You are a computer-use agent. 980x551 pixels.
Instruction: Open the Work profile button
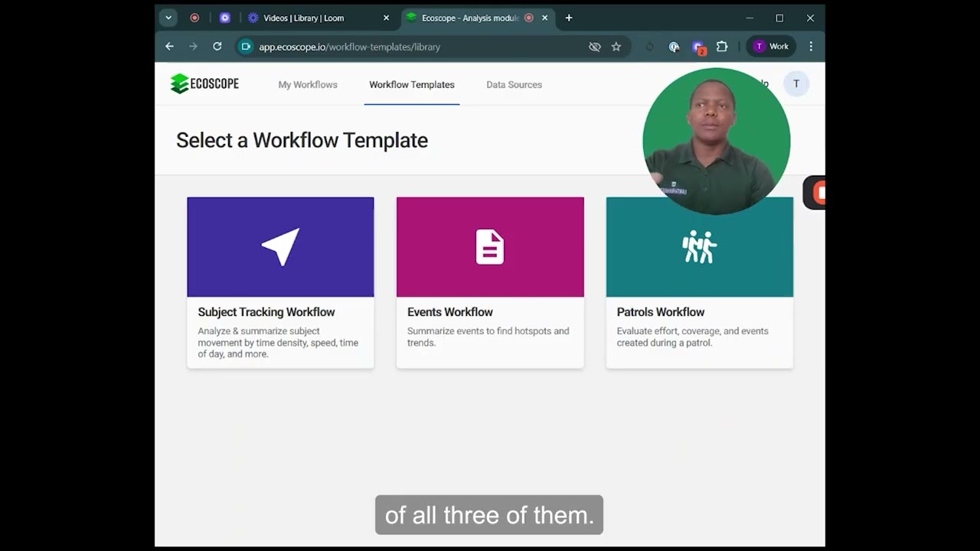click(772, 47)
